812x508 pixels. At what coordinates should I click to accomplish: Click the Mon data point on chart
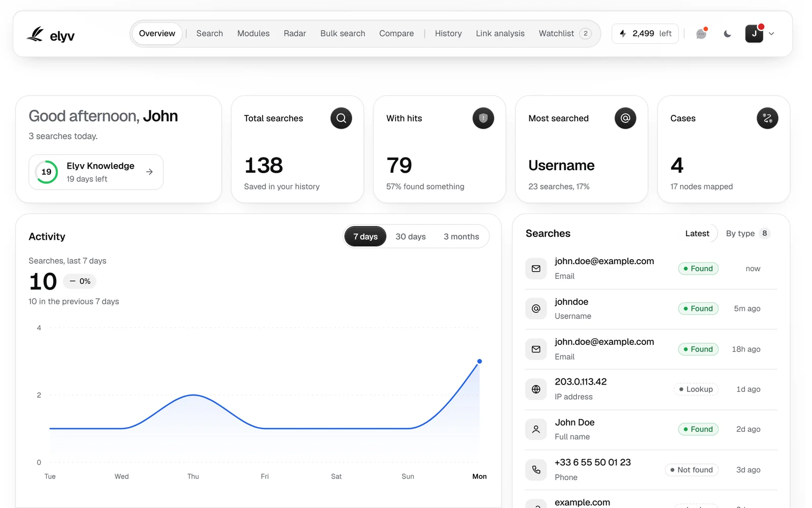(x=480, y=361)
